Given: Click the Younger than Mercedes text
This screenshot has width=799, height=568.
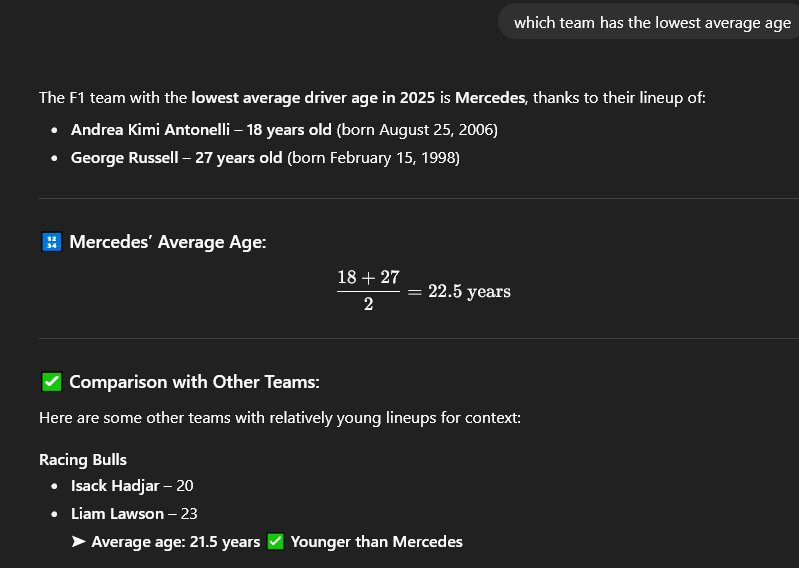Looking at the screenshot, I should 377,542.
